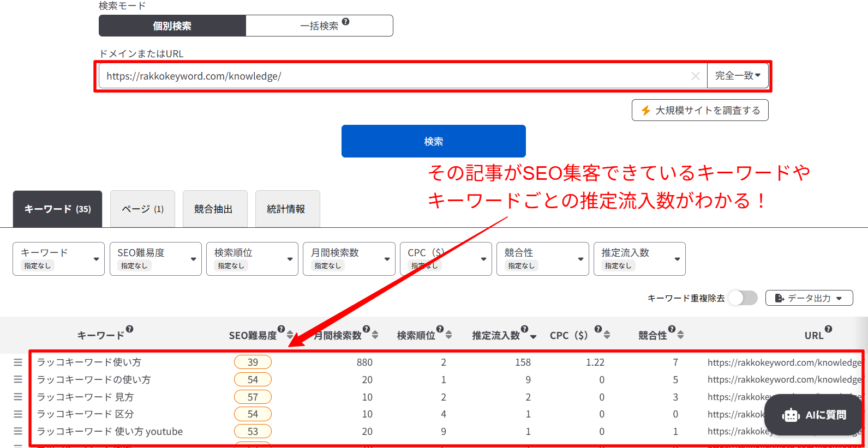Open the 競合抽出 tab

(x=213, y=209)
